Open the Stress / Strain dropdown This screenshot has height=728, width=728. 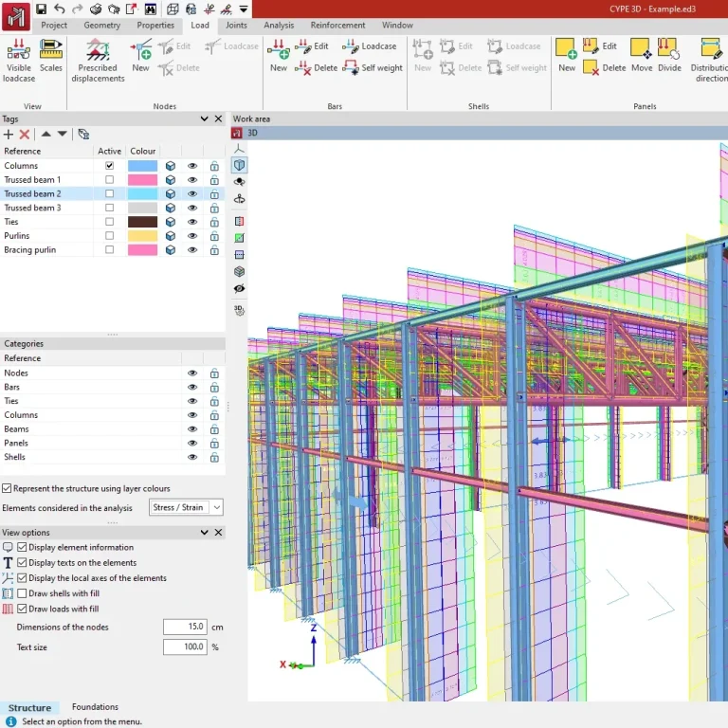click(187, 507)
